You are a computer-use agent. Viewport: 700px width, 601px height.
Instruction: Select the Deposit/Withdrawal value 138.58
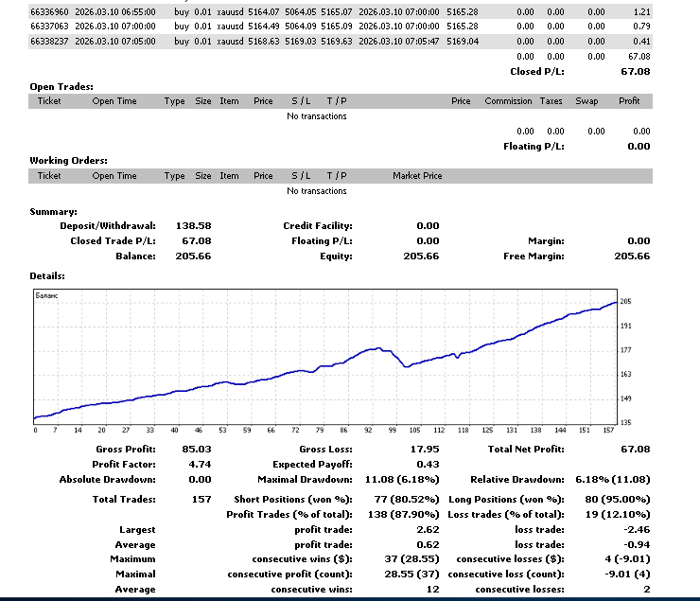pos(193,226)
